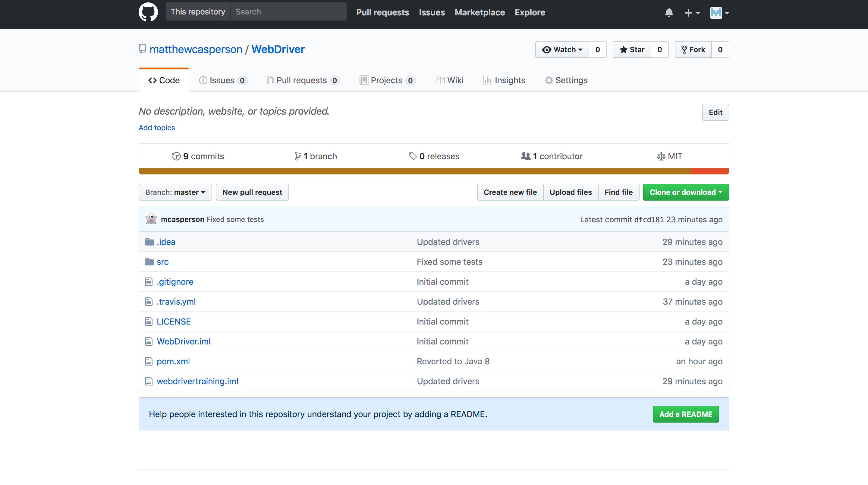
Task: Focus the repository Search field
Action: point(288,12)
